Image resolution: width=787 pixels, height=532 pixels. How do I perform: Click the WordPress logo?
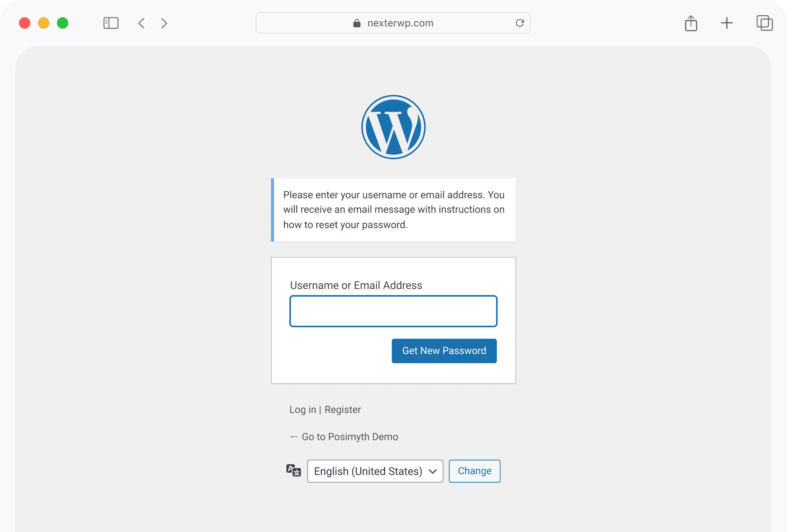[393, 127]
